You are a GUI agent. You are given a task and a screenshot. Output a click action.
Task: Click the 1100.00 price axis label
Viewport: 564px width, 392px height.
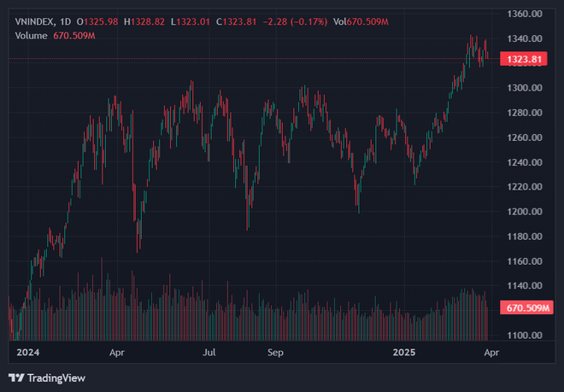525,336
